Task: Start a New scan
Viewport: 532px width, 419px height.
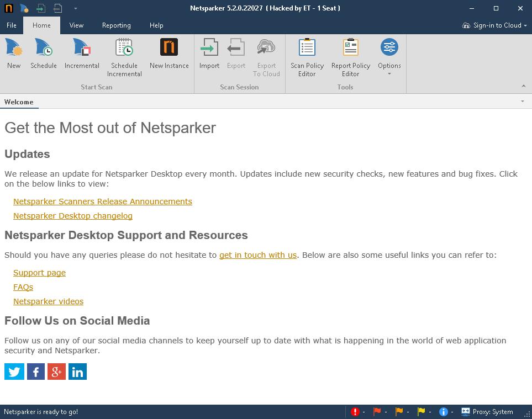Action: click(14, 54)
